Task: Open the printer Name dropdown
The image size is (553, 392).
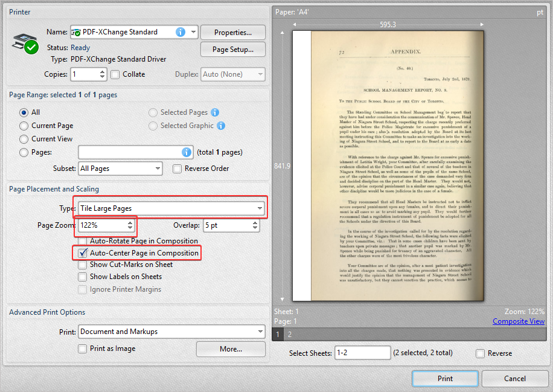Action: coord(193,32)
